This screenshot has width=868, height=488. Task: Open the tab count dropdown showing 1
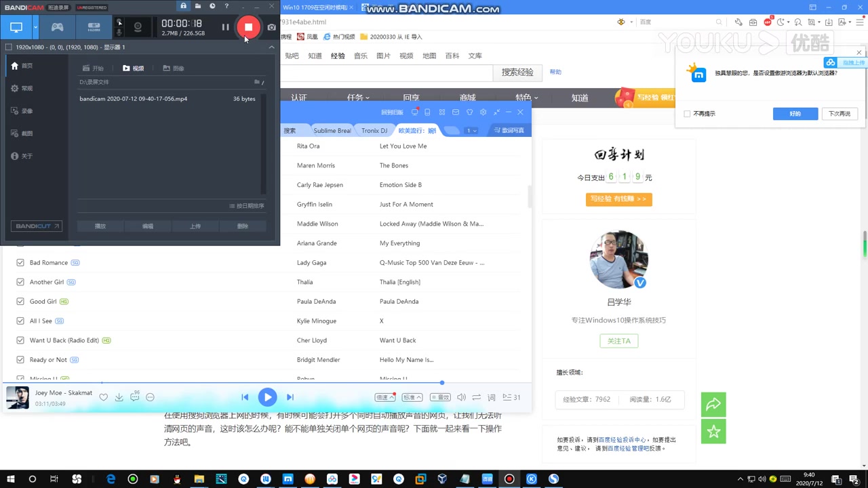[x=471, y=130]
